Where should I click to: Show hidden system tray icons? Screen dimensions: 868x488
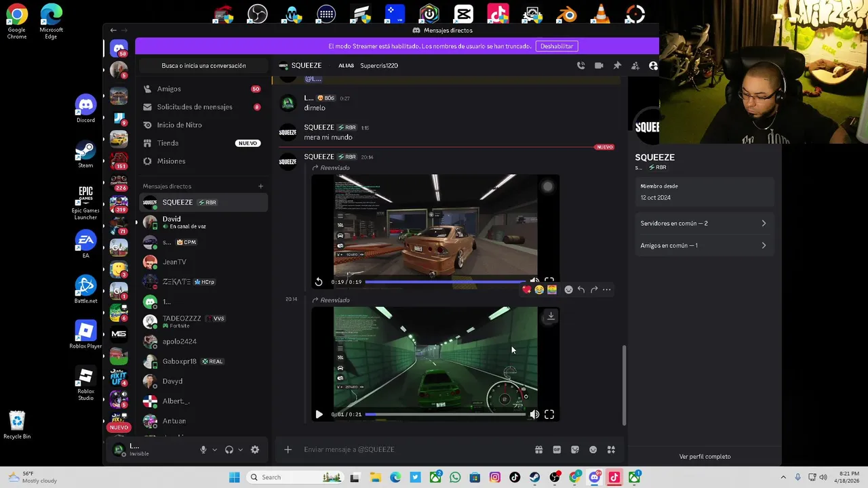pos(783,477)
